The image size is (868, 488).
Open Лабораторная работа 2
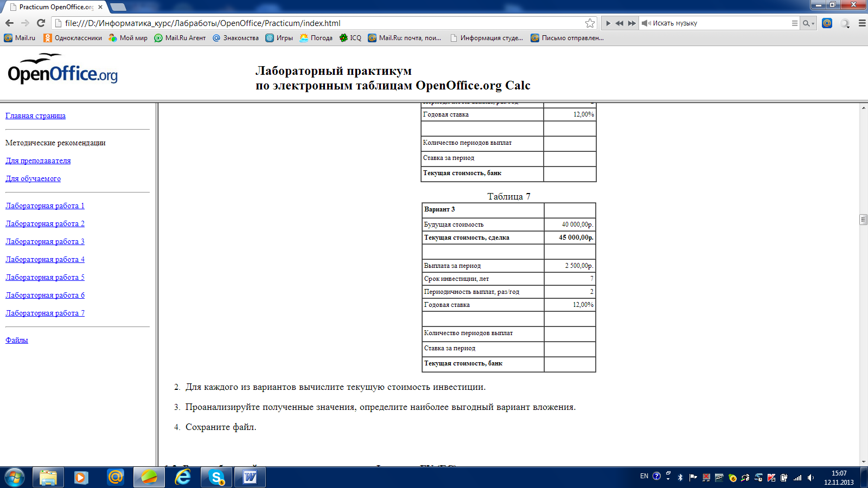click(45, 223)
